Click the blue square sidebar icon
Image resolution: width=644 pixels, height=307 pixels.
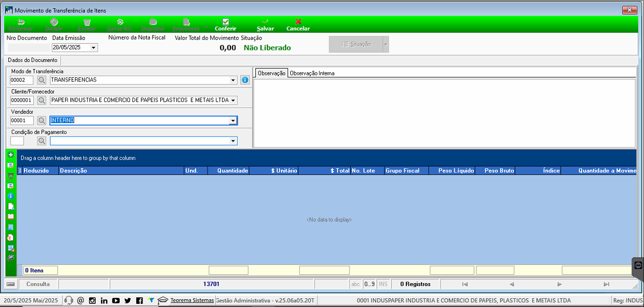tap(10, 227)
